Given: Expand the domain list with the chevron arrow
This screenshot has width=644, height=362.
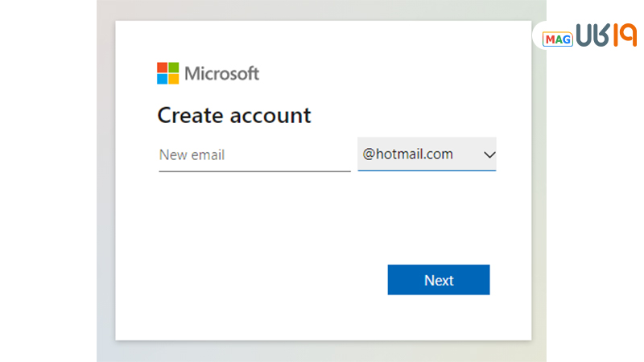Looking at the screenshot, I should [x=489, y=154].
